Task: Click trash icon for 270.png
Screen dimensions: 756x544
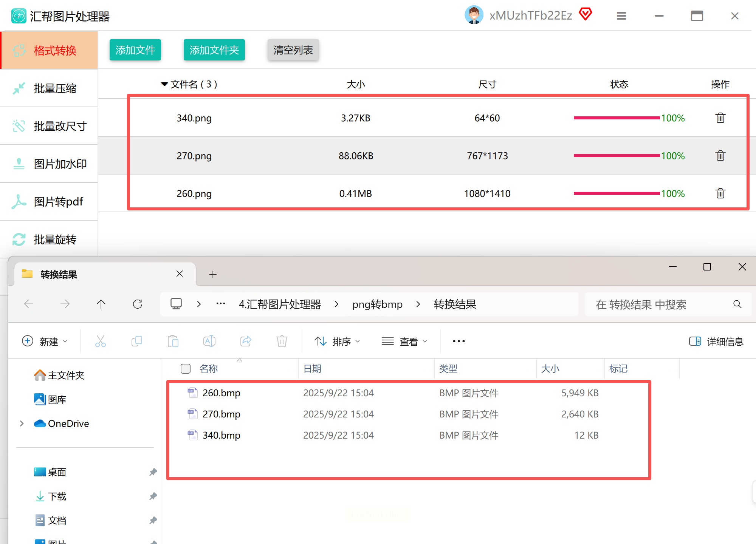Action: 720,156
